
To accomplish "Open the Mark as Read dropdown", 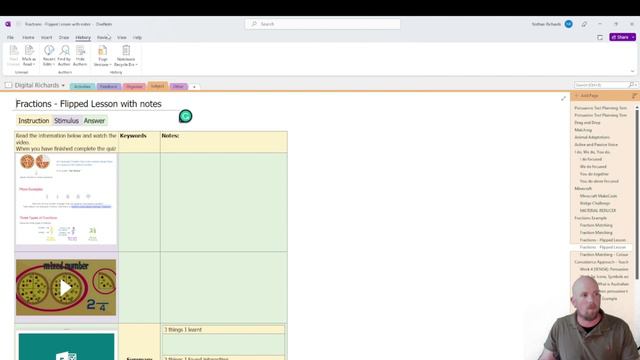I will coord(29,56).
